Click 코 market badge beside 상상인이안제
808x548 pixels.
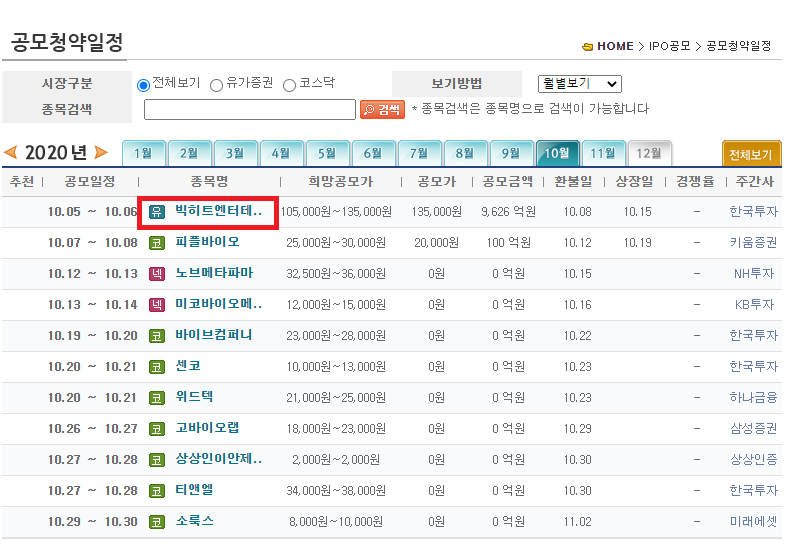point(157,459)
